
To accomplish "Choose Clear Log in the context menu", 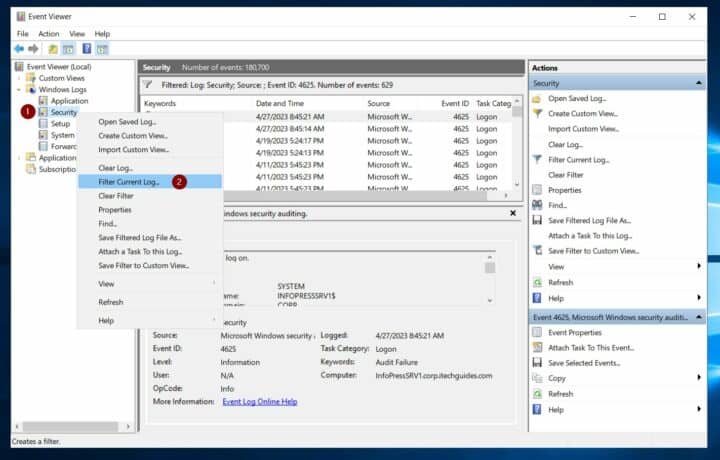I will coord(115,168).
